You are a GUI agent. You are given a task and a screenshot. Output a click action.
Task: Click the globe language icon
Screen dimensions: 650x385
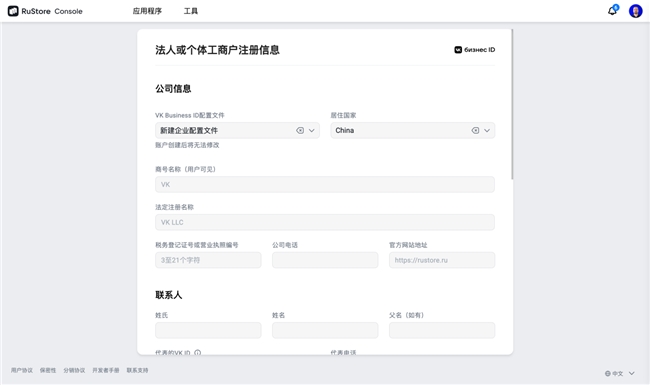(608, 373)
